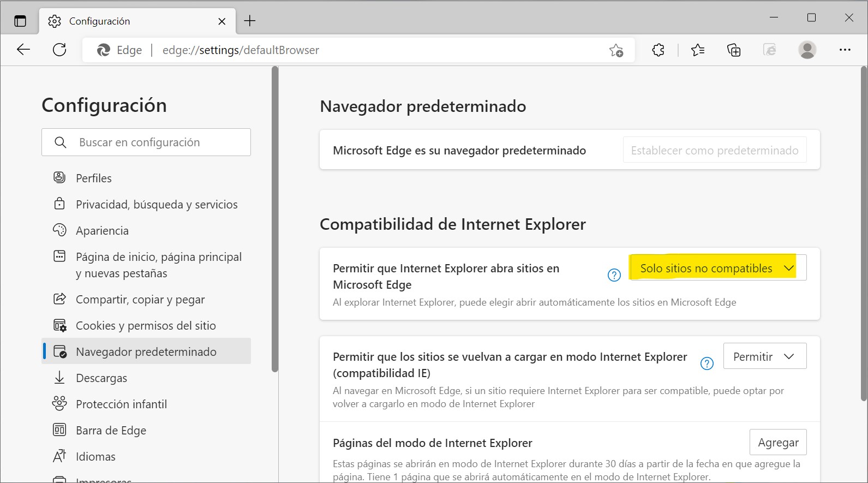Open the Extensions puzzle icon
The image size is (868, 483).
point(659,50)
